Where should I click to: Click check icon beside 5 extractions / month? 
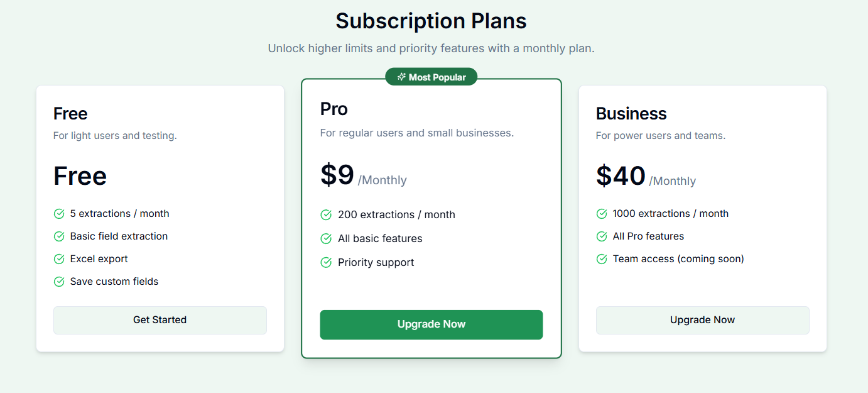[59, 214]
